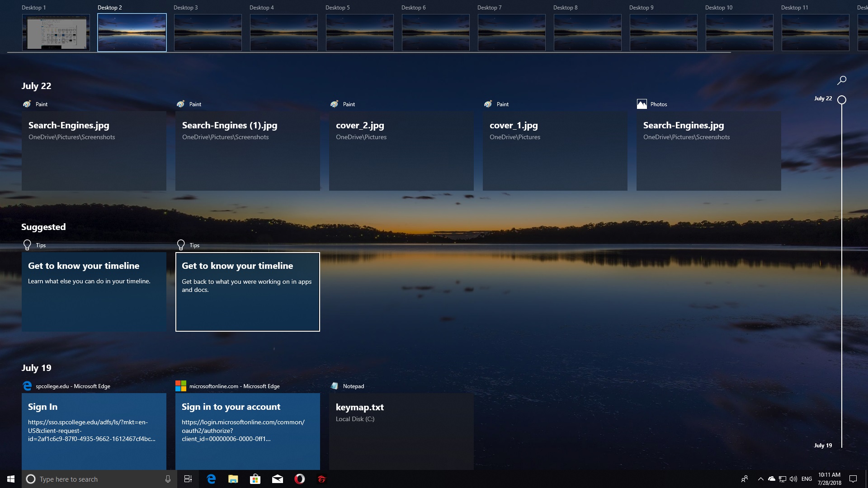Click the Task View taskbar icon
The height and width of the screenshot is (488, 868).
[188, 479]
